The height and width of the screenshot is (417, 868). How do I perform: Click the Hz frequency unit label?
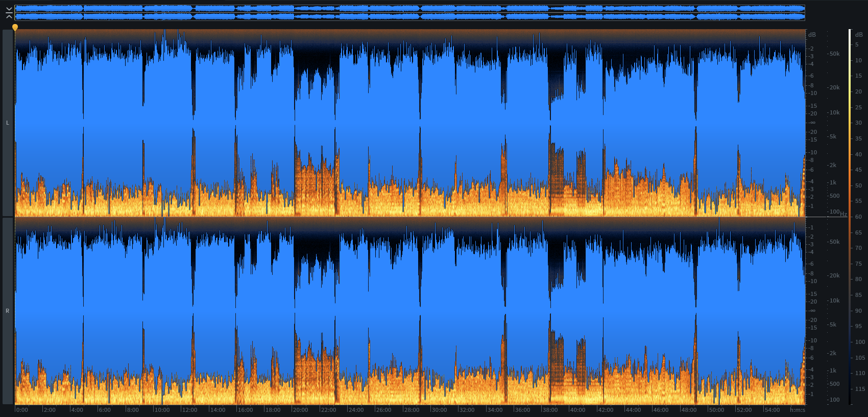click(x=843, y=214)
